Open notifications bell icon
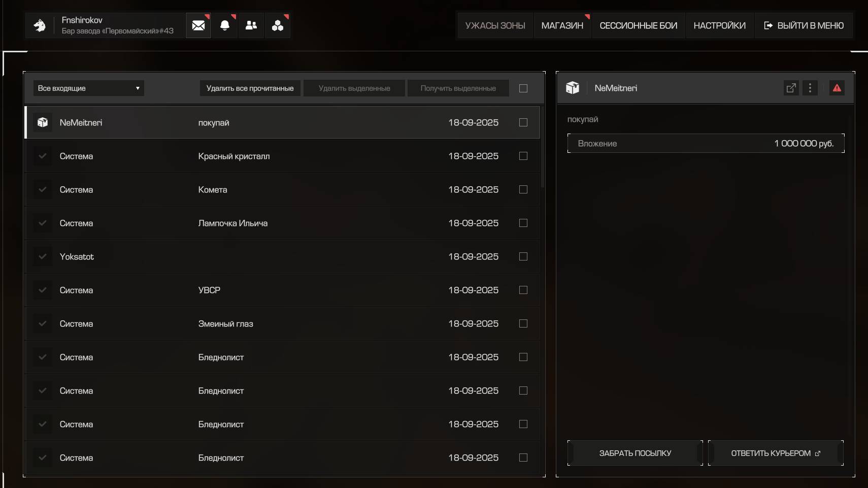This screenshot has height=488, width=868. 225,25
